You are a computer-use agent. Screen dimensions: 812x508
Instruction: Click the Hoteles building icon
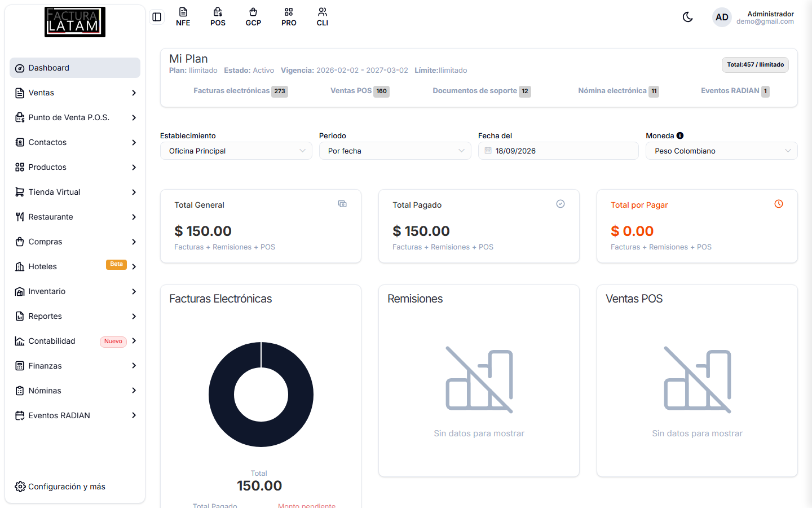click(20, 266)
